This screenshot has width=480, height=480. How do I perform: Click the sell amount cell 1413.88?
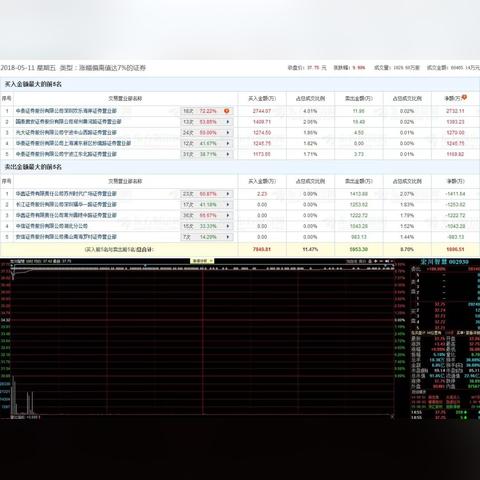(359, 194)
